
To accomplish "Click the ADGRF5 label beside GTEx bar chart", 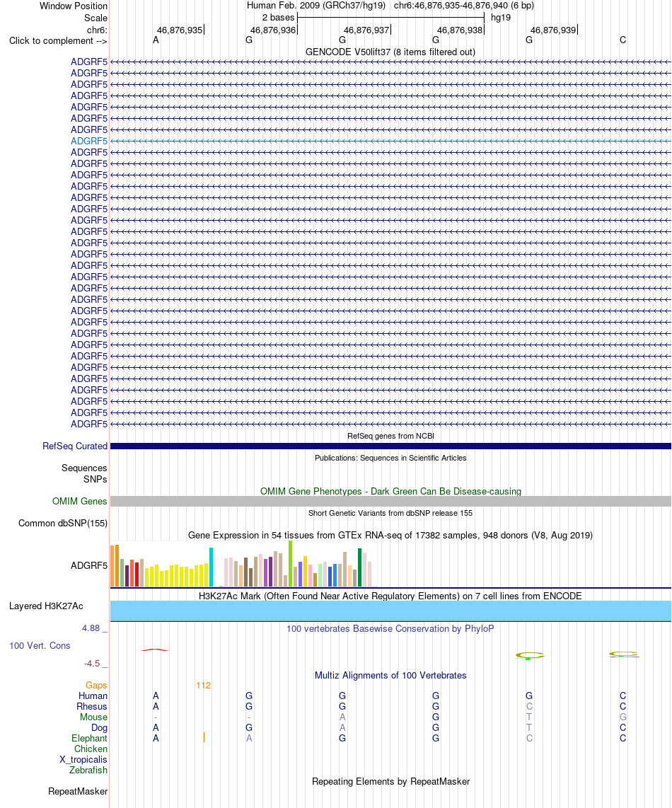I will (x=89, y=566).
